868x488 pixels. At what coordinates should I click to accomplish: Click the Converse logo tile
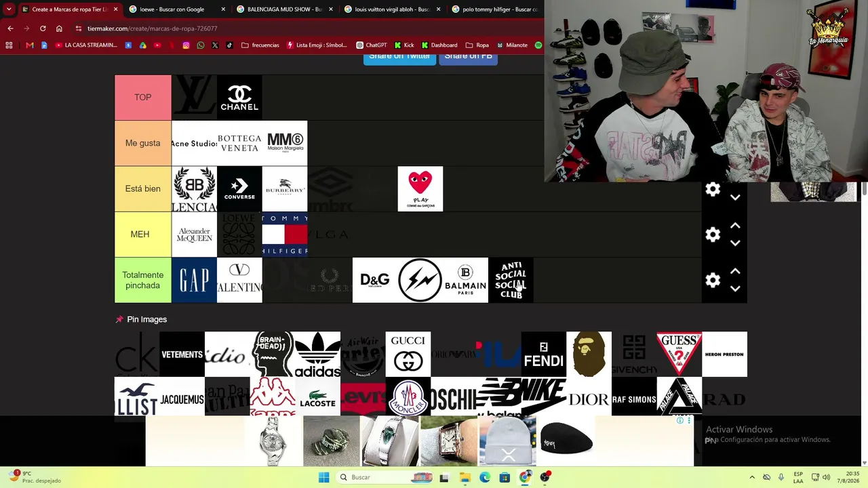tap(239, 189)
